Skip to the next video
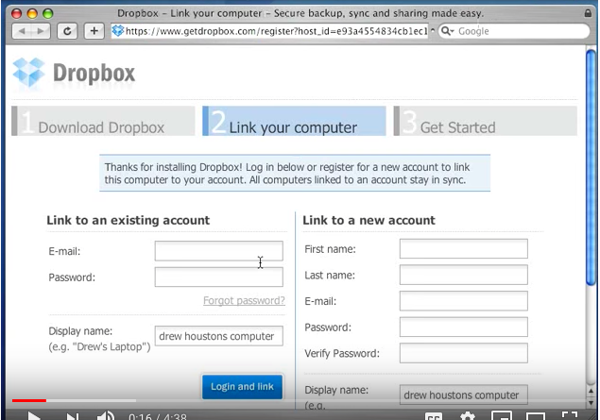 pos(72,415)
